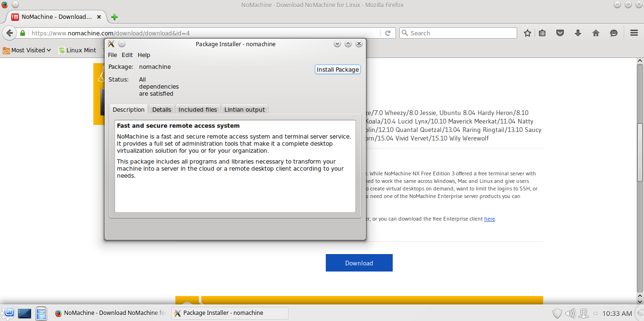Viewport: 644px width, 321px height.
Task: Save page to Pocket icon
Action: 560,33
